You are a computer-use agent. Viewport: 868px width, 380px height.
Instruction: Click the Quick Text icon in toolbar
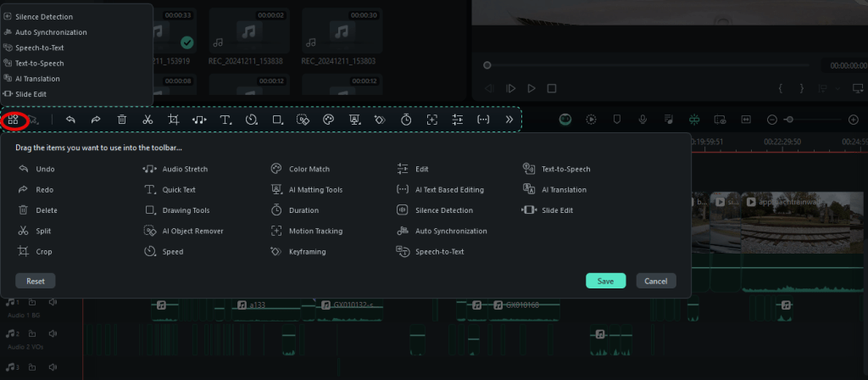coord(225,120)
